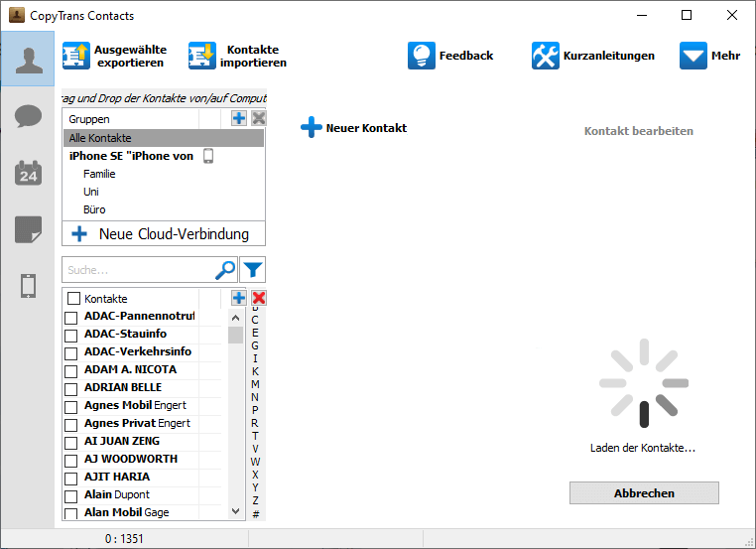Delete contact with red X icon

click(258, 298)
